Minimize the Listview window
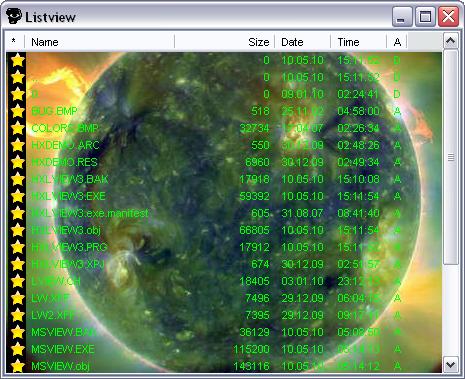 pos(402,16)
